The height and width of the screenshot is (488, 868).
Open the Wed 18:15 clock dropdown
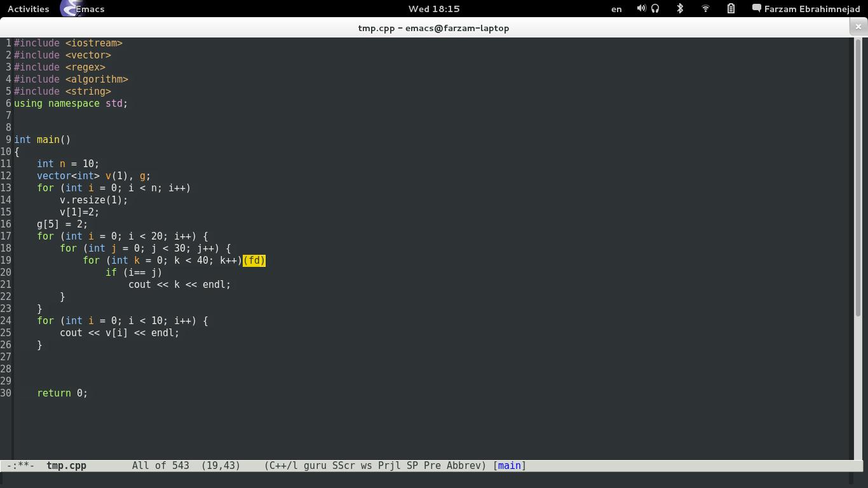pos(434,9)
